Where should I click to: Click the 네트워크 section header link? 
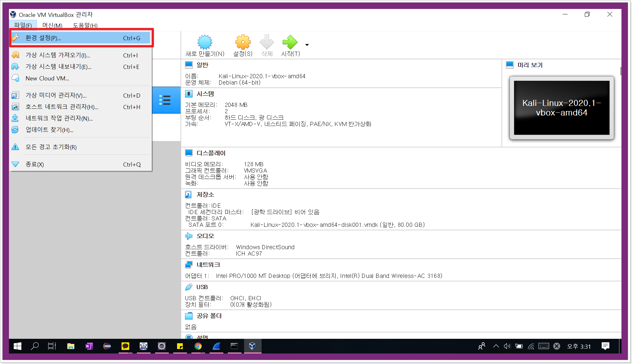(x=208, y=265)
